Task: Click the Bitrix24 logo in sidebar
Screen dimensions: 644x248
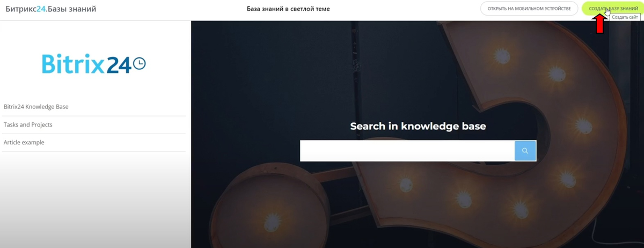Action: pyautogui.click(x=94, y=64)
